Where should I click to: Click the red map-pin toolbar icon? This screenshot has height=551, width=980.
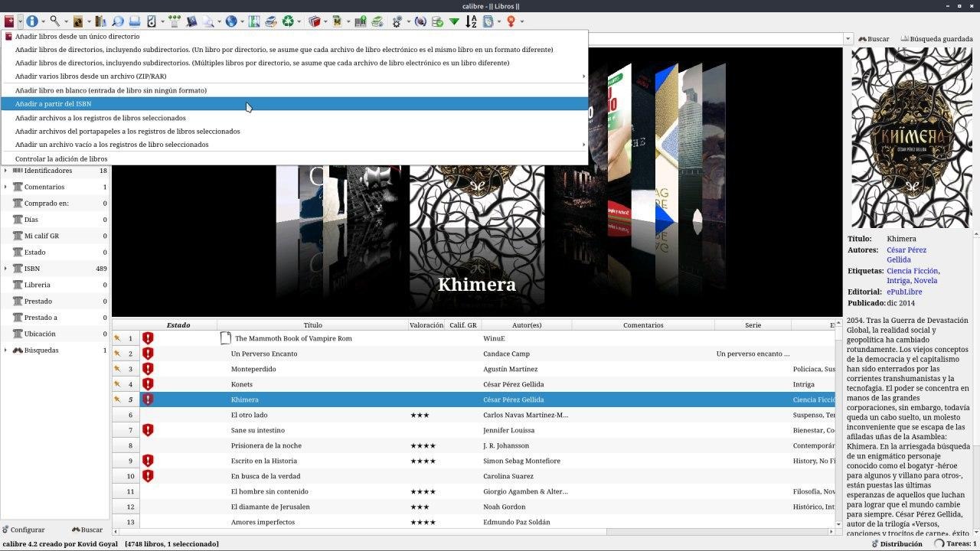click(x=511, y=21)
